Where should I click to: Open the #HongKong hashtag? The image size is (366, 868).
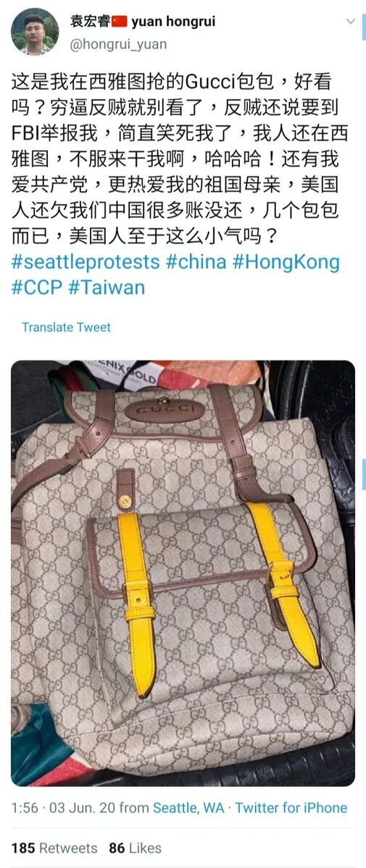[x=286, y=261]
